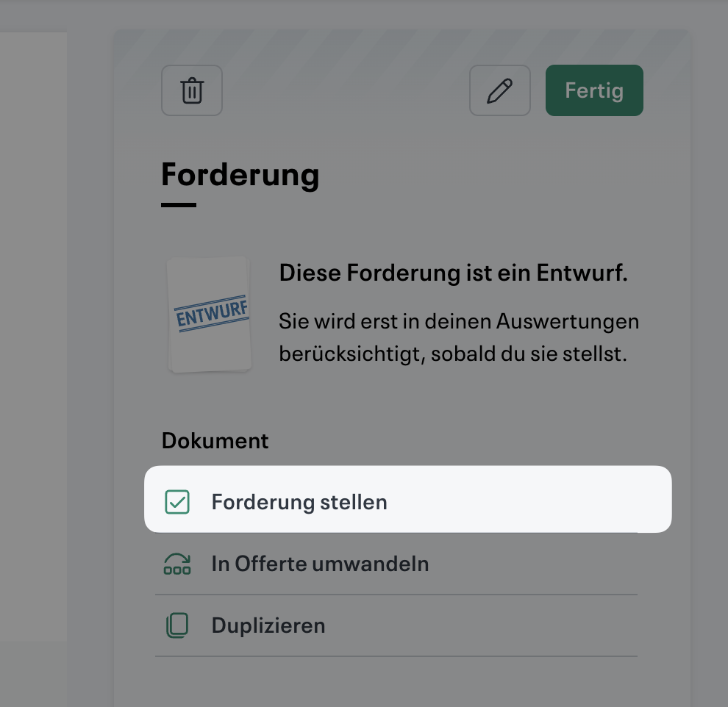Click the ENTWURF document thumbnail
Image resolution: width=728 pixels, height=707 pixels.
pyautogui.click(x=210, y=314)
